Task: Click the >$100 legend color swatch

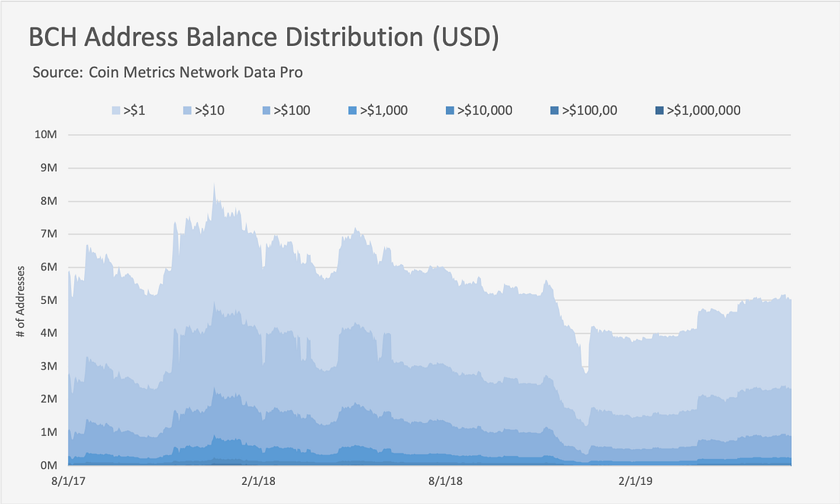Action: tap(267, 111)
